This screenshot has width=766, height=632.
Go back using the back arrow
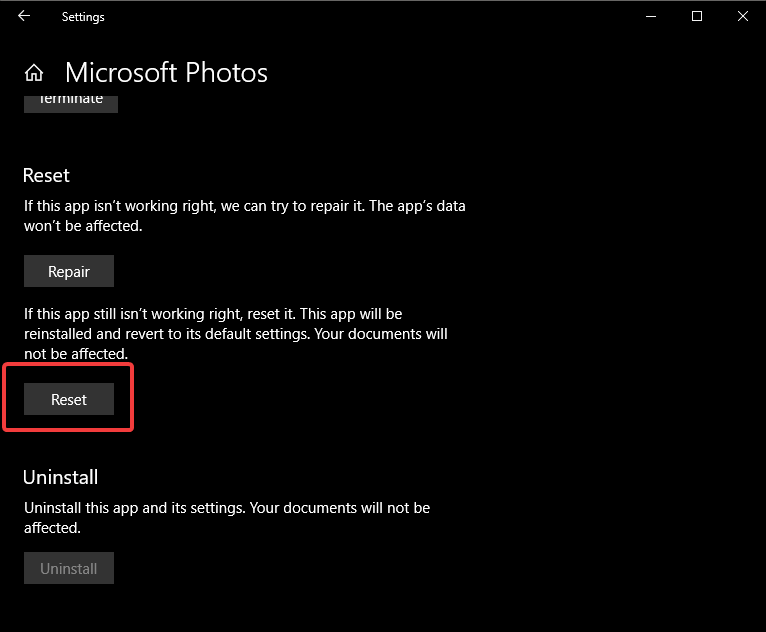[x=24, y=16]
